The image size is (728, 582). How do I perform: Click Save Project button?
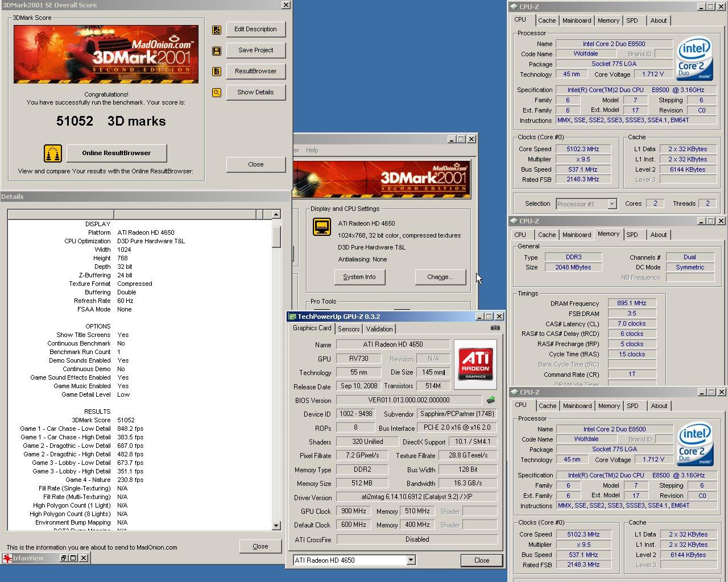(255, 51)
